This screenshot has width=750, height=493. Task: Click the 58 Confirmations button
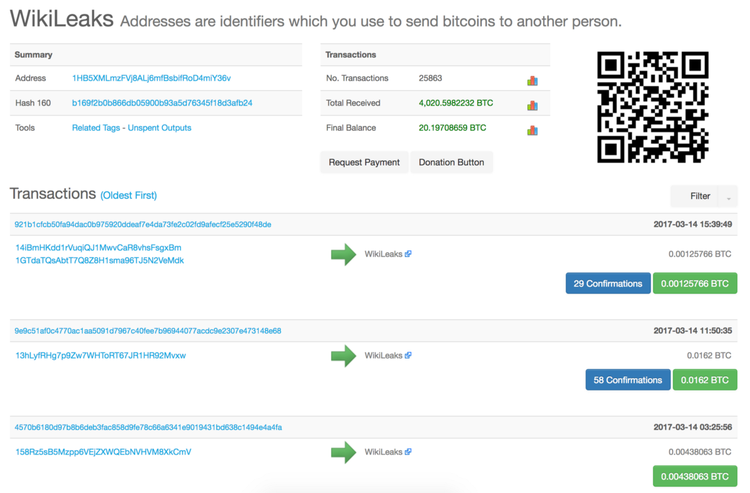click(x=628, y=380)
